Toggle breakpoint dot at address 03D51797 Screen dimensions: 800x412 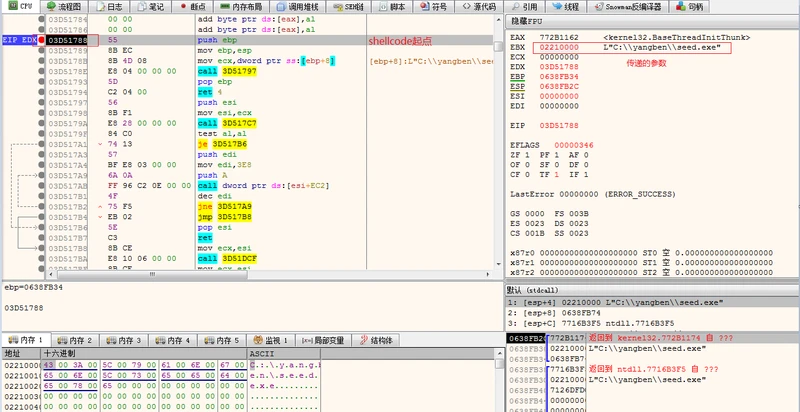point(41,102)
